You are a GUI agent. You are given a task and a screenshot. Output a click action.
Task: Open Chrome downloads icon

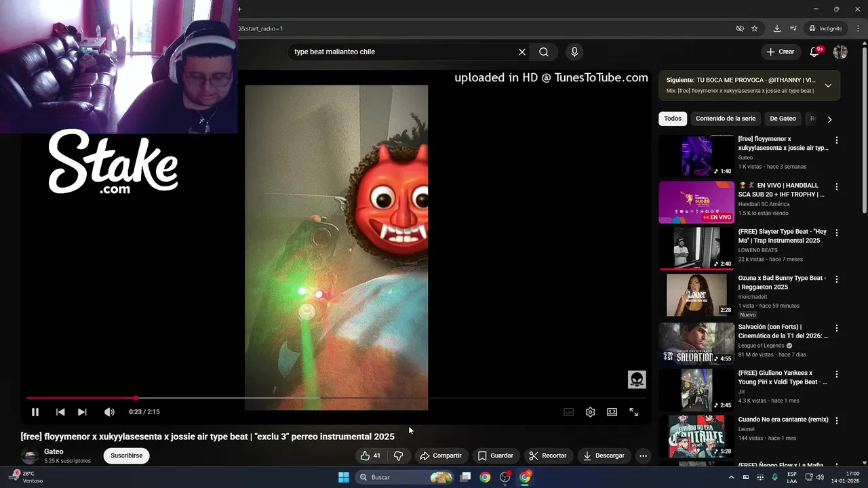coord(777,28)
